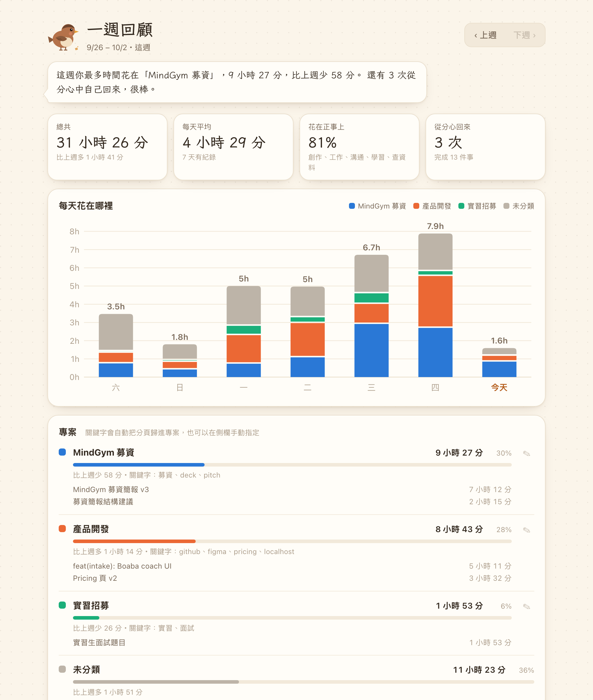This screenshot has height=700, width=593.
Task: Click the disabled 下週 next-week button
Action: point(524,35)
